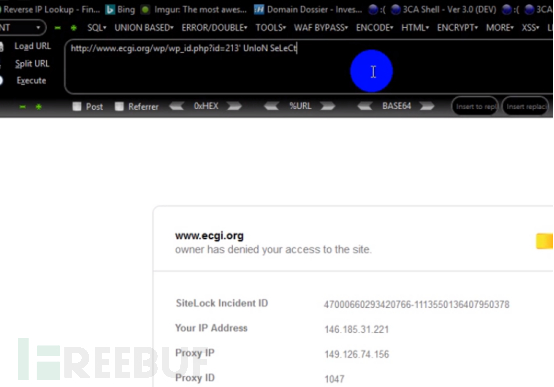Click the Load URL button
The height and width of the screenshot is (387, 554).
tap(33, 46)
